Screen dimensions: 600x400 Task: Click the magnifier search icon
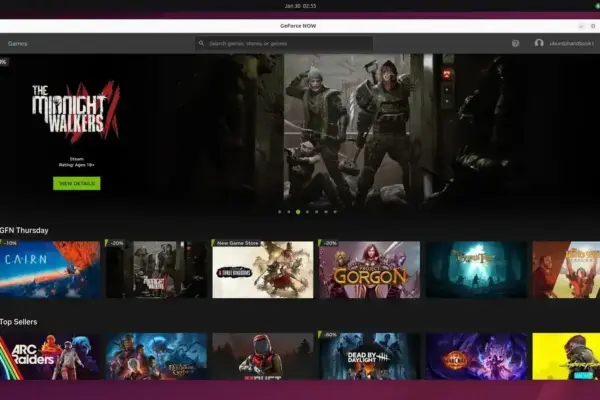click(201, 44)
